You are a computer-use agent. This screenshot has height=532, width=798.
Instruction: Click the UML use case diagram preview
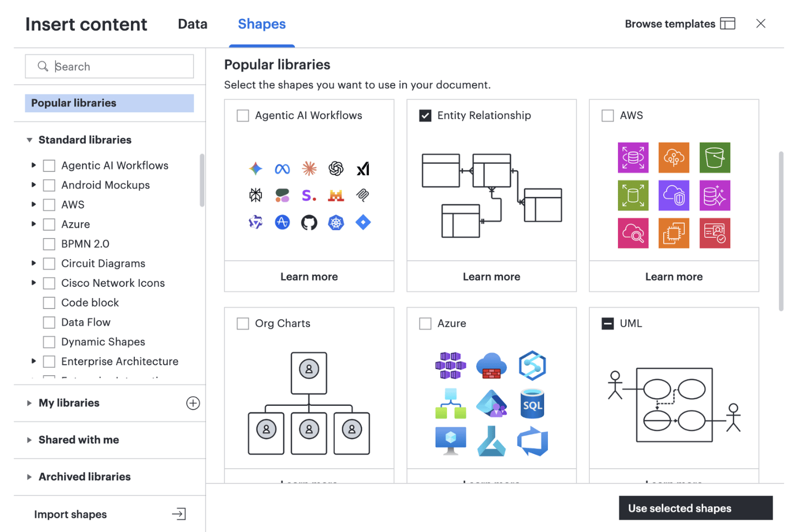(674, 405)
